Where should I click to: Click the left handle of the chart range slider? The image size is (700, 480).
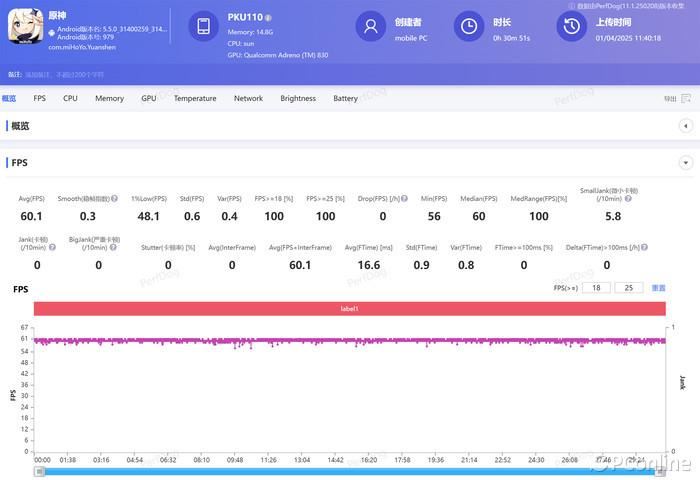(x=40, y=472)
